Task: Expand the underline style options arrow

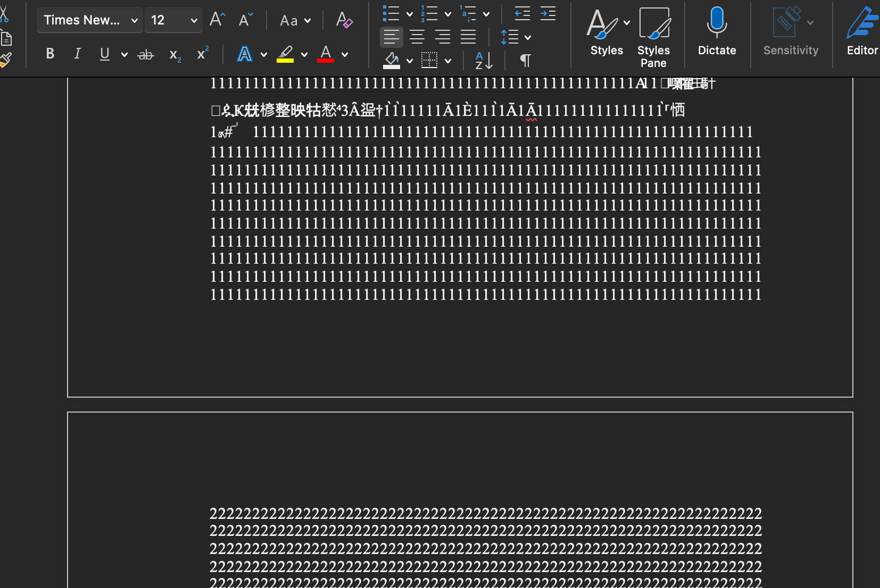Action: click(124, 54)
